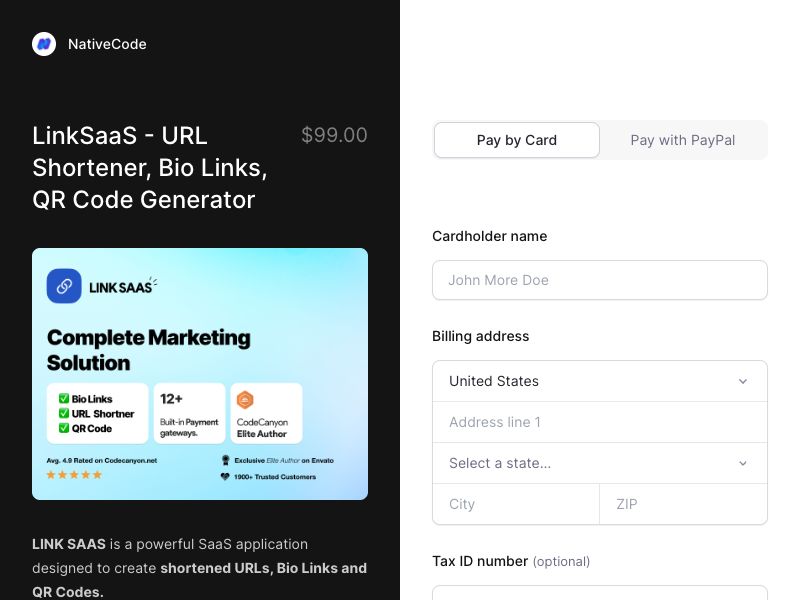The height and width of the screenshot is (600, 800).
Task: Click the first star in the rating row
Action: point(51,473)
